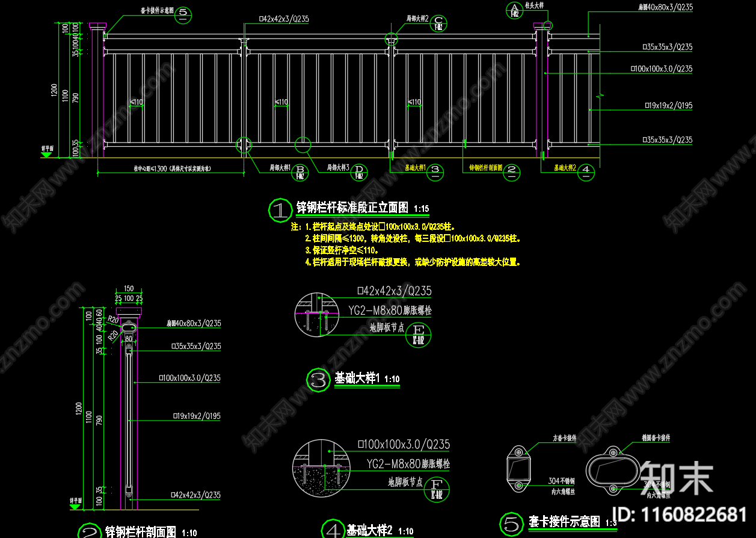Select the 基础大样2 drawing title text
756x538 pixels.
pos(369,530)
